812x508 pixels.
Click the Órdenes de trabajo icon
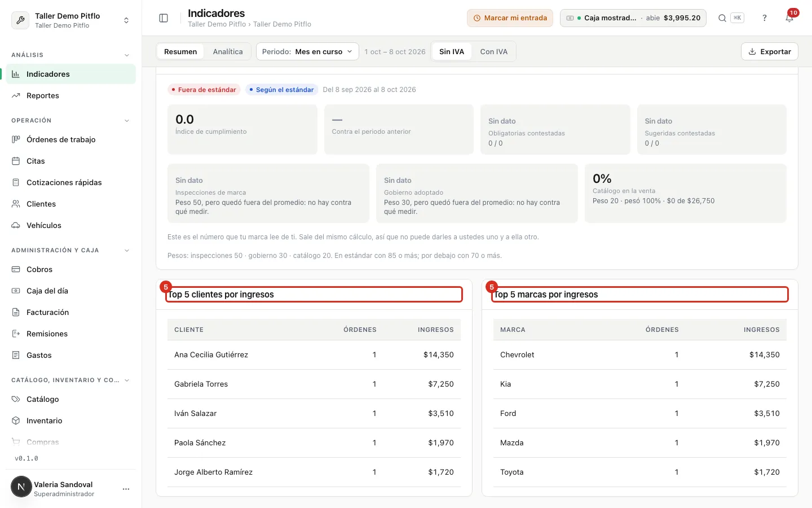click(16, 139)
